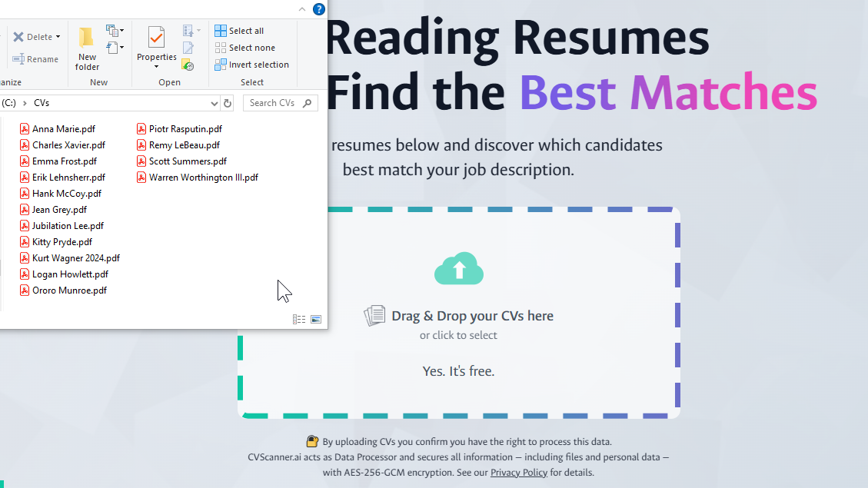The height and width of the screenshot is (488, 868).
Task: Select the file Jean Grey.pdf
Action: click(54, 210)
